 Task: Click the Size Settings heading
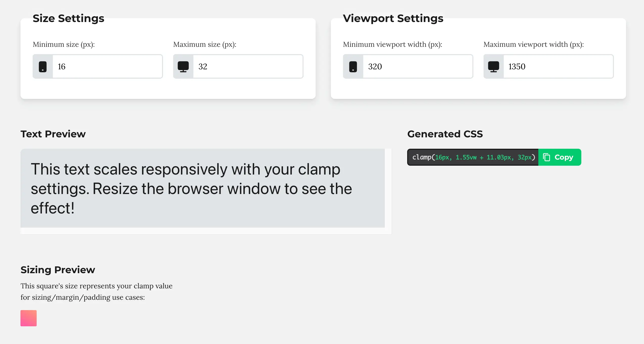(x=68, y=18)
